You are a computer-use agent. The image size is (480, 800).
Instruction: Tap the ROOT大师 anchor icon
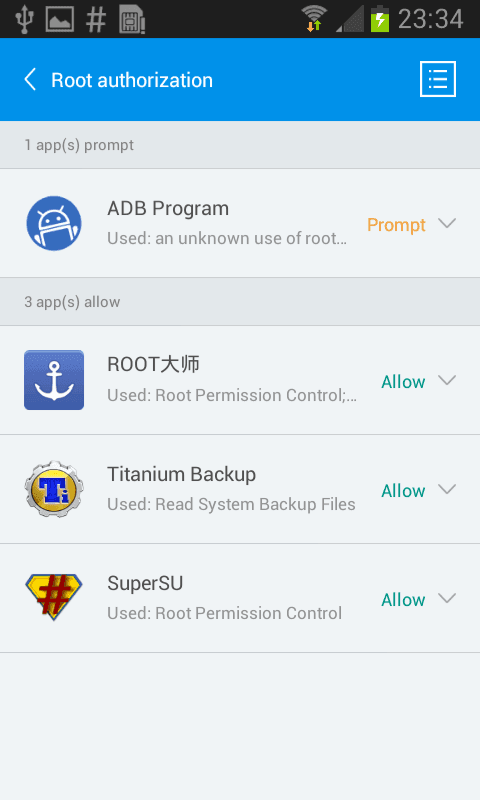click(x=54, y=380)
